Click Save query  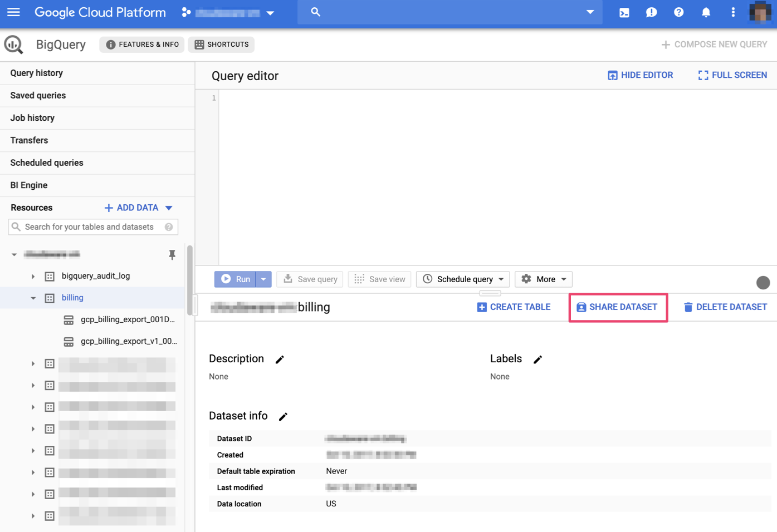coord(310,279)
